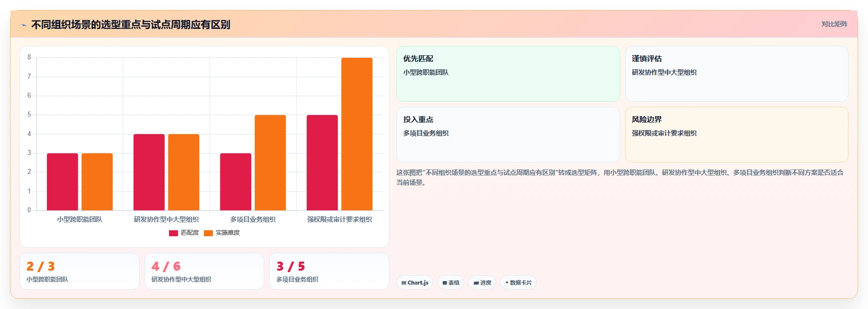This screenshot has height=309, width=868.
Task: Select the 风险边界 yellow card
Action: point(736,135)
